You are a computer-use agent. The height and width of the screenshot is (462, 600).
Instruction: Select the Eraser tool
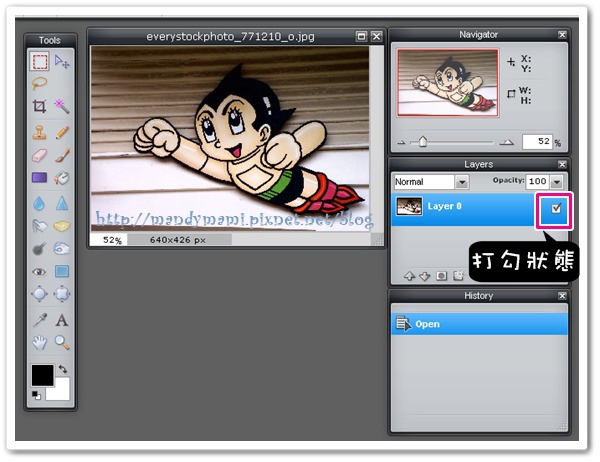coord(40,155)
